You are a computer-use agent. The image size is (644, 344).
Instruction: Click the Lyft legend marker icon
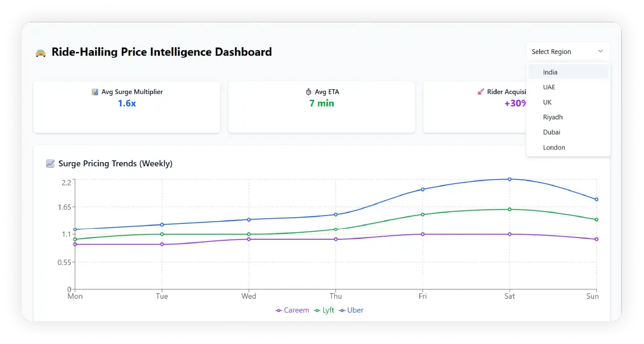coord(317,311)
